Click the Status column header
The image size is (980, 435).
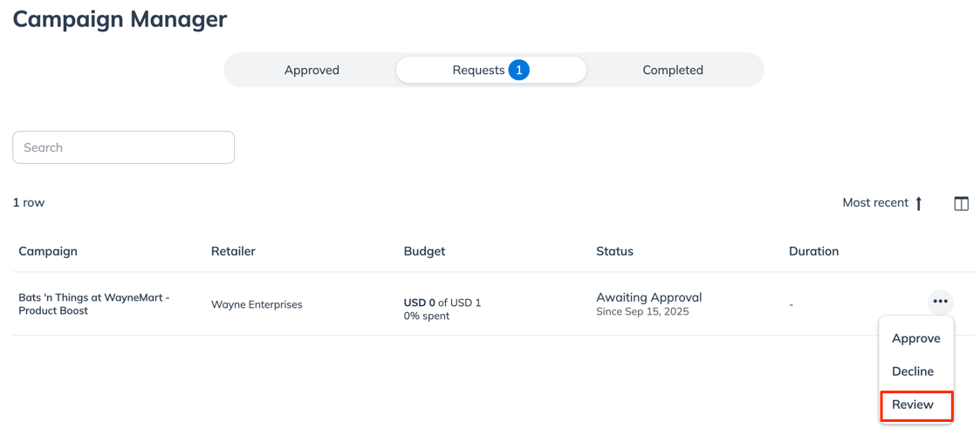tap(614, 252)
